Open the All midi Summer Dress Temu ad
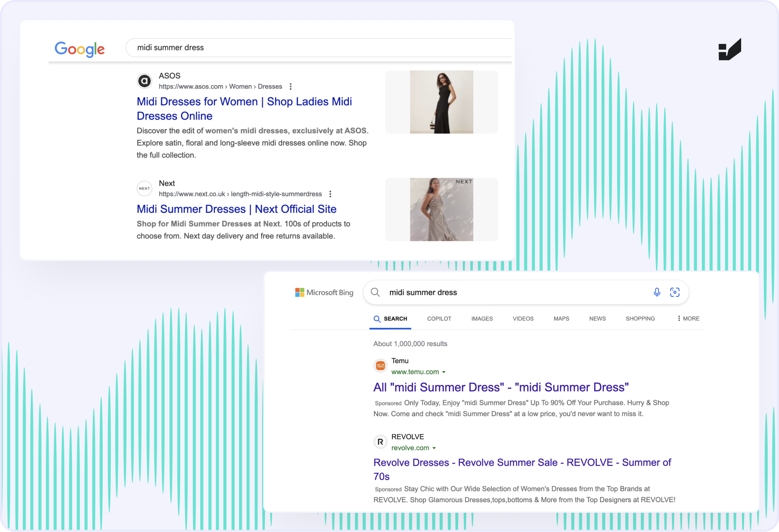779x532 pixels. pyautogui.click(x=501, y=387)
